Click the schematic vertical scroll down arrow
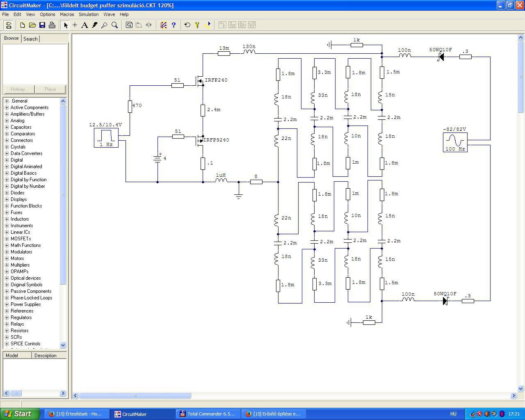 [521, 388]
